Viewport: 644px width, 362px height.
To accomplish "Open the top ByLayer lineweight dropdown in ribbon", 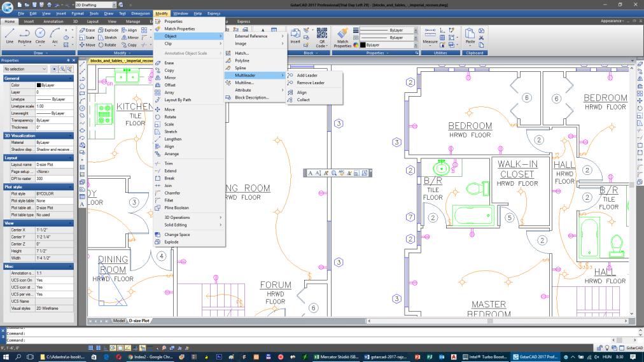I will pos(388,31).
